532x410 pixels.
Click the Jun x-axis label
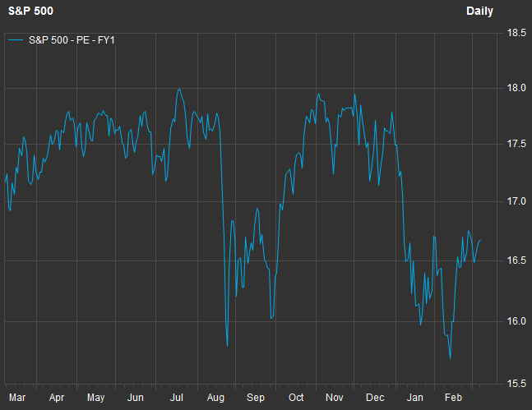pos(135,397)
